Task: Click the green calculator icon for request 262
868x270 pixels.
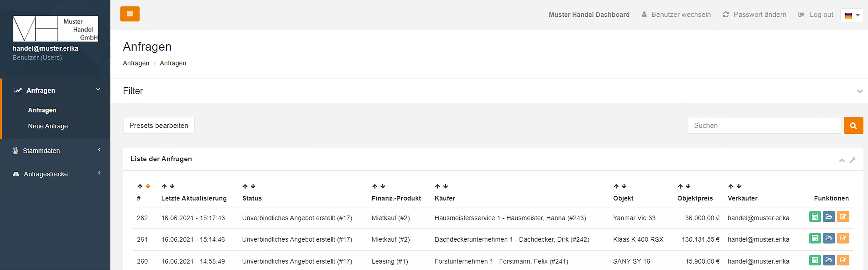Action: click(815, 216)
